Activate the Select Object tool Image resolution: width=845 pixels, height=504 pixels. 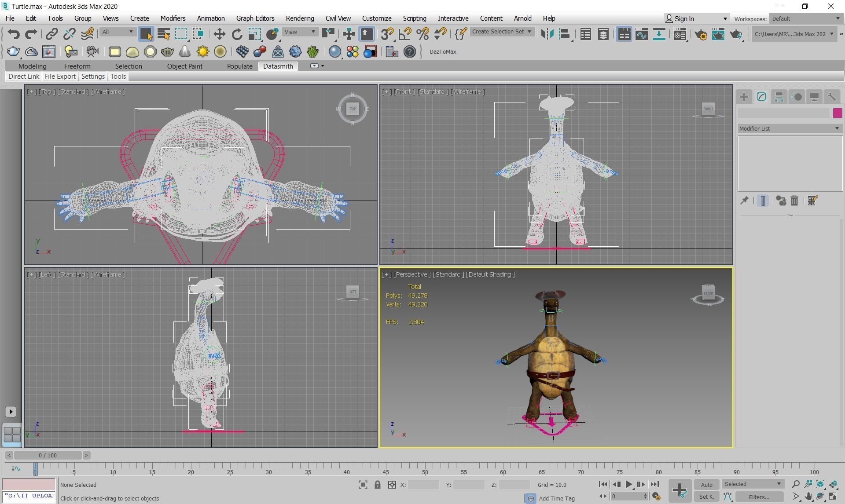146,34
